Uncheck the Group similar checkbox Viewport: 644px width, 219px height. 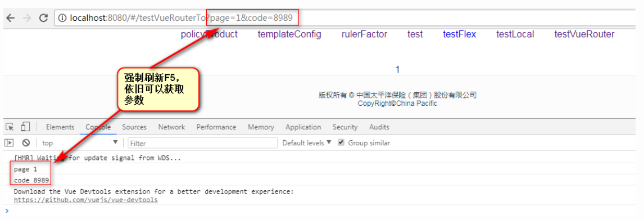coord(341,143)
